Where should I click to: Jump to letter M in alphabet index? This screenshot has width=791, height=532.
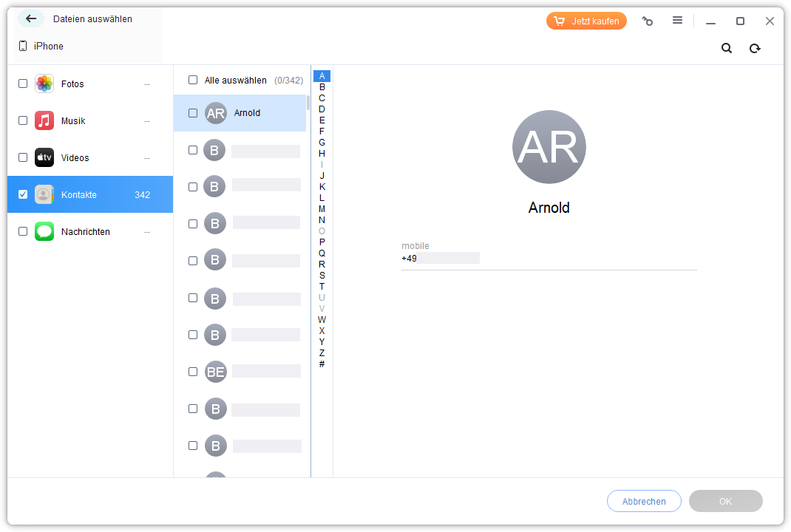pos(322,209)
